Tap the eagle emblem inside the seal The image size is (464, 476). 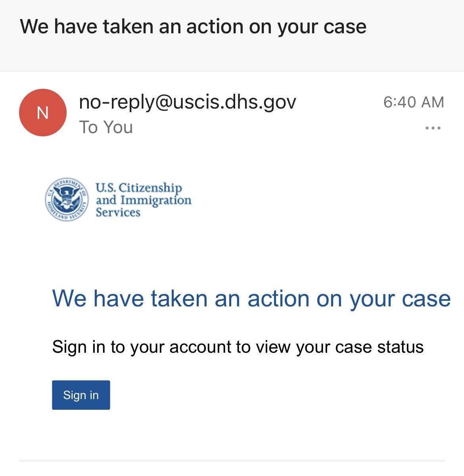(67, 199)
